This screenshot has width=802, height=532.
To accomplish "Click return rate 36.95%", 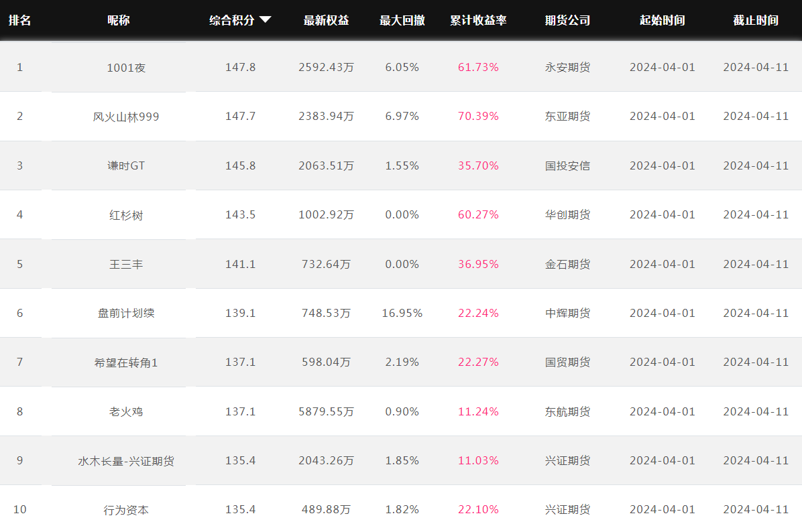I will point(478,264).
